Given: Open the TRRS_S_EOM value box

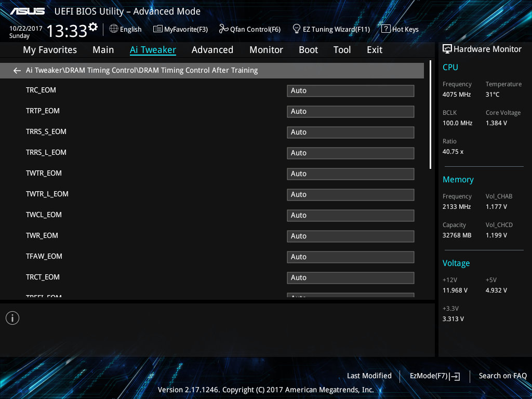Looking at the screenshot, I should tap(351, 132).
